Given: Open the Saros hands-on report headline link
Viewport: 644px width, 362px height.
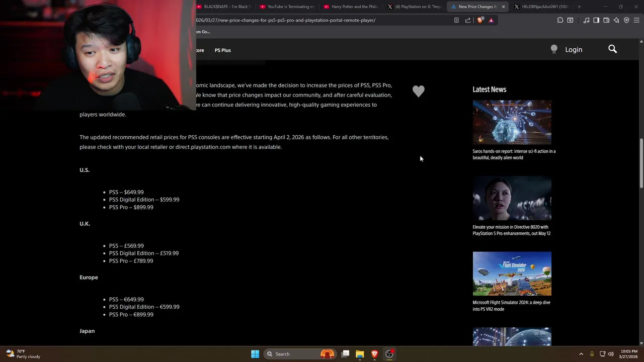Looking at the screenshot, I should tap(514, 154).
